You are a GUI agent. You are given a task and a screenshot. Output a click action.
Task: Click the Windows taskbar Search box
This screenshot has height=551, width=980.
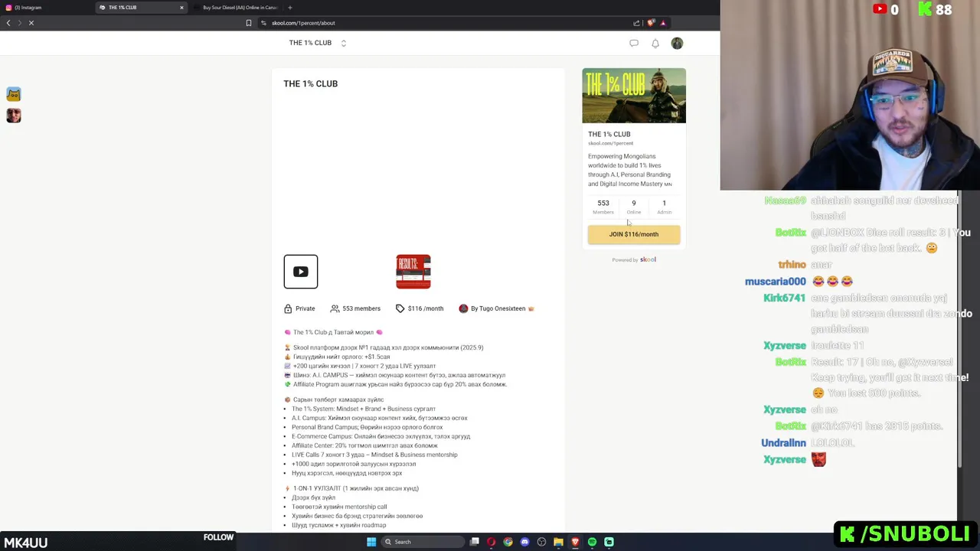pyautogui.click(x=423, y=542)
